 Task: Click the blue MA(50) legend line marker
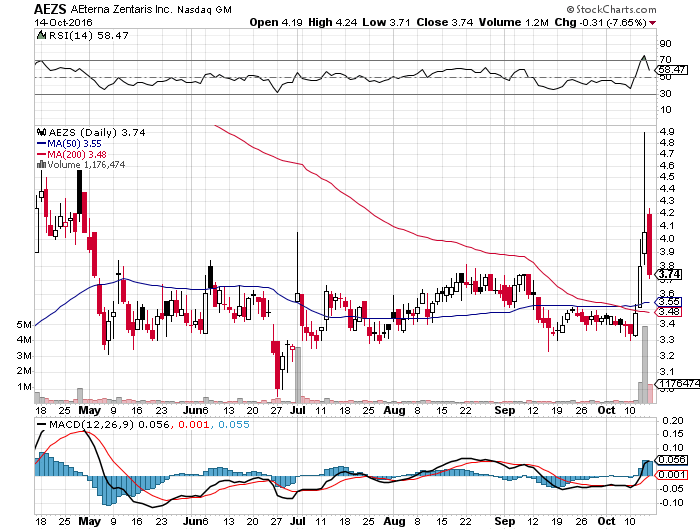[x=41, y=144]
